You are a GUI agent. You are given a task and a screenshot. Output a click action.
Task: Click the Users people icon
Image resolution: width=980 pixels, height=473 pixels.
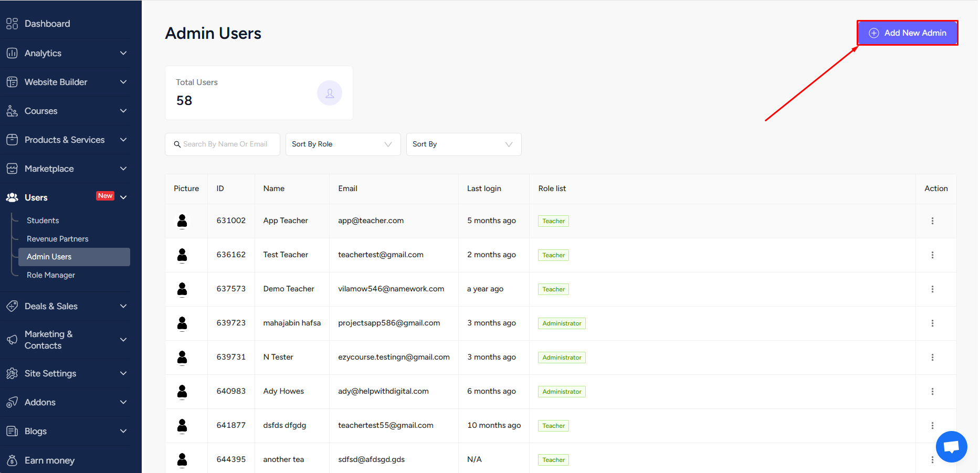12,197
